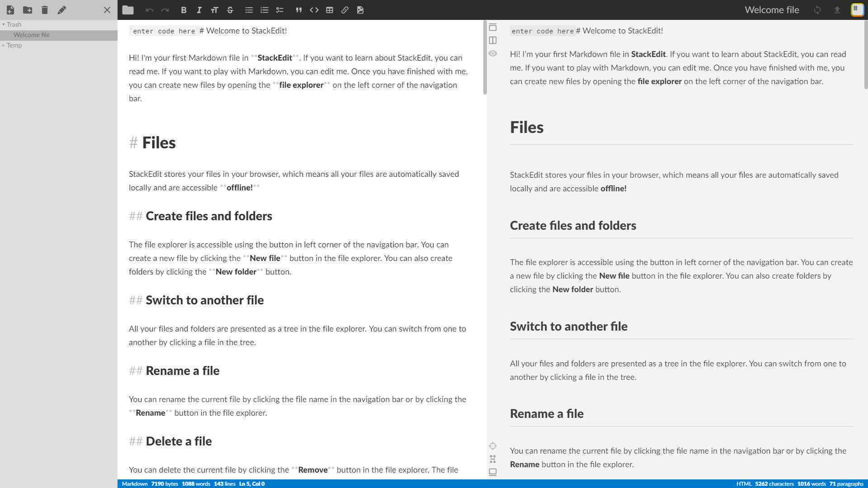Apply Italic formatting
Viewport: 868px width, 488px height.
pyautogui.click(x=199, y=10)
